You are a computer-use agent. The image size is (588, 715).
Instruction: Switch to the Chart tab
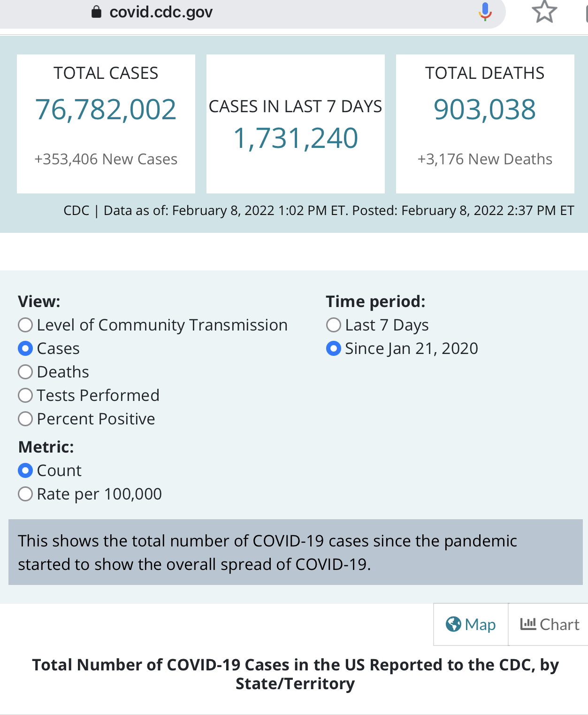[x=549, y=624]
